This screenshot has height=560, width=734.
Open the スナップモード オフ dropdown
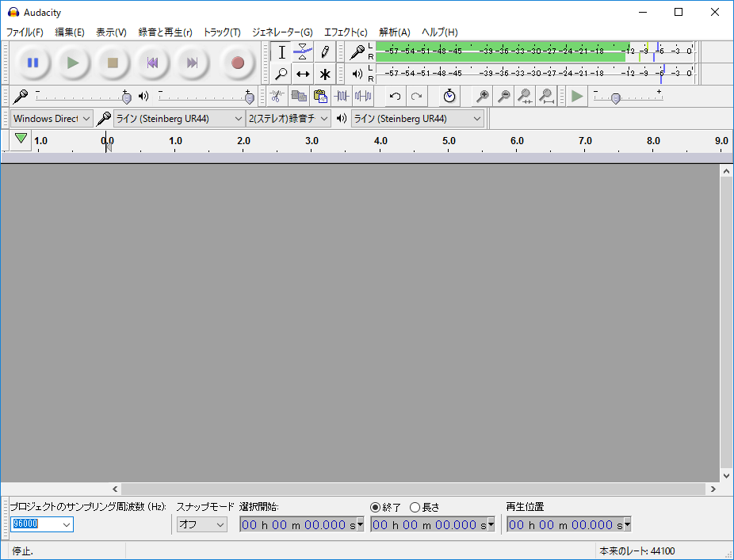(202, 524)
